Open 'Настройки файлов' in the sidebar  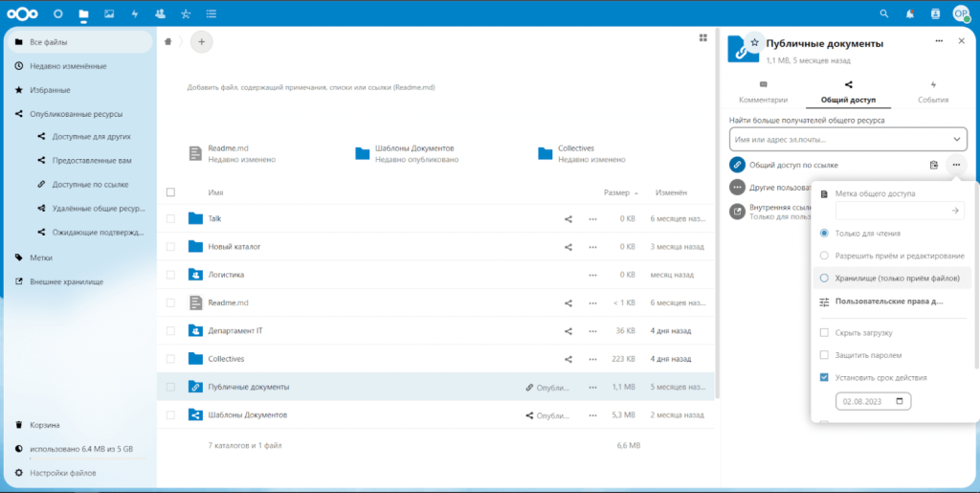62,473
